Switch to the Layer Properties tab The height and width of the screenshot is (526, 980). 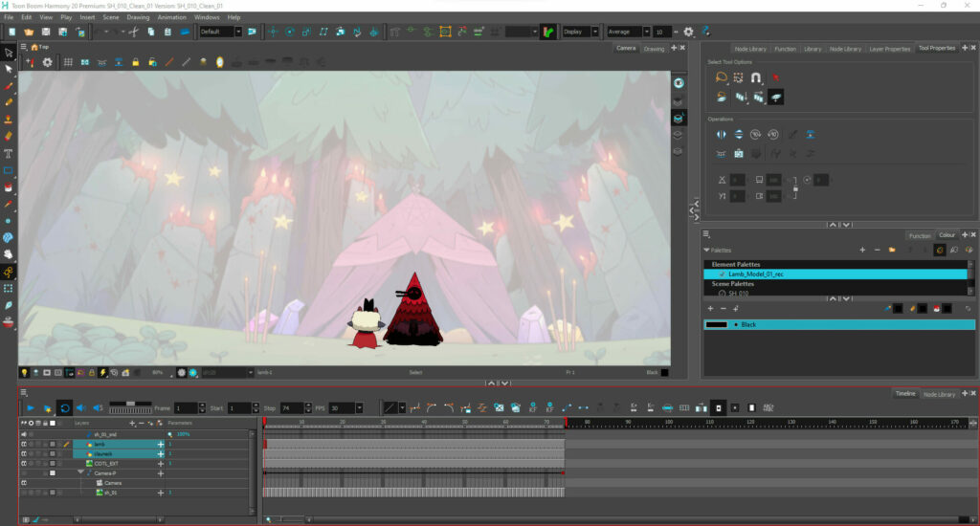pos(889,49)
